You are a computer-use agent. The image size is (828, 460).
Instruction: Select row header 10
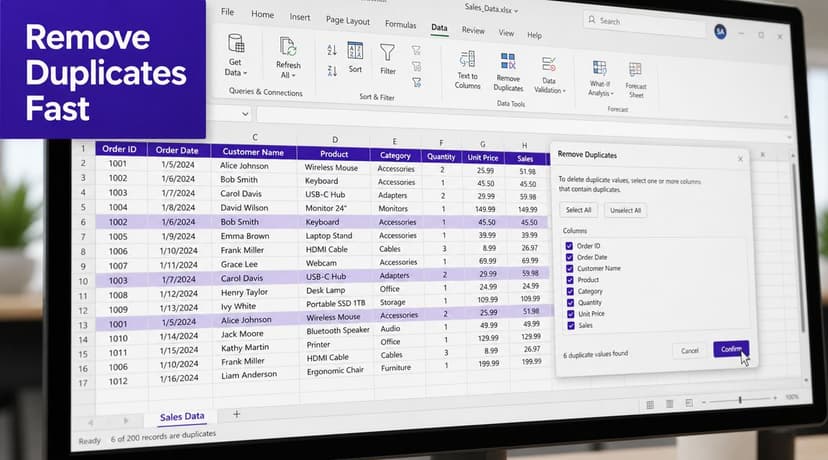click(83, 281)
